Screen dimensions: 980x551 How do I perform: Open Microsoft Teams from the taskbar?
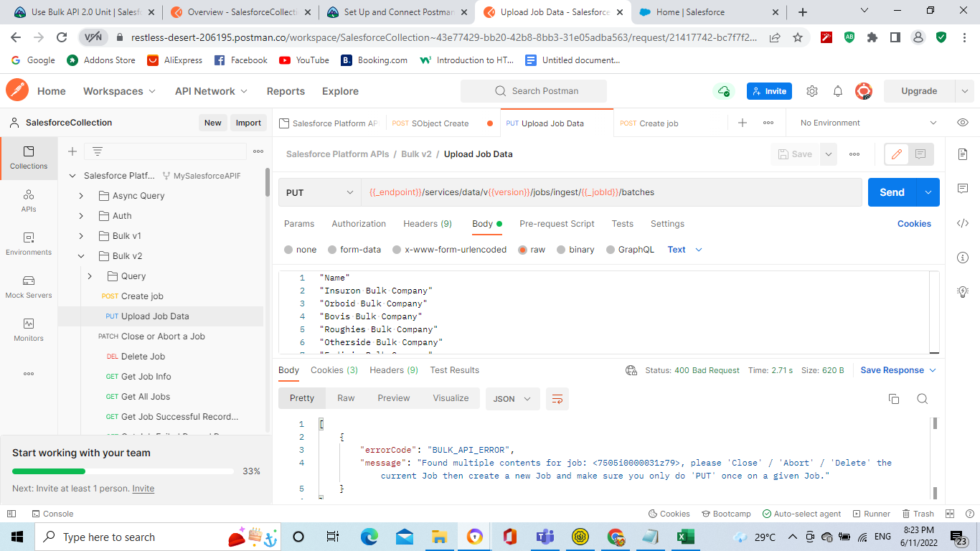coord(545,537)
